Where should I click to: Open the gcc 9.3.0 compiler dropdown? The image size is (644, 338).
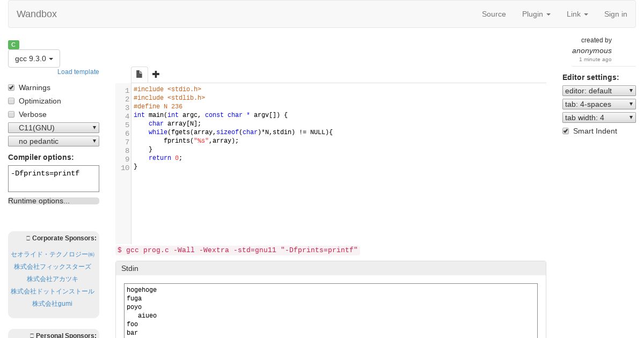coord(34,58)
